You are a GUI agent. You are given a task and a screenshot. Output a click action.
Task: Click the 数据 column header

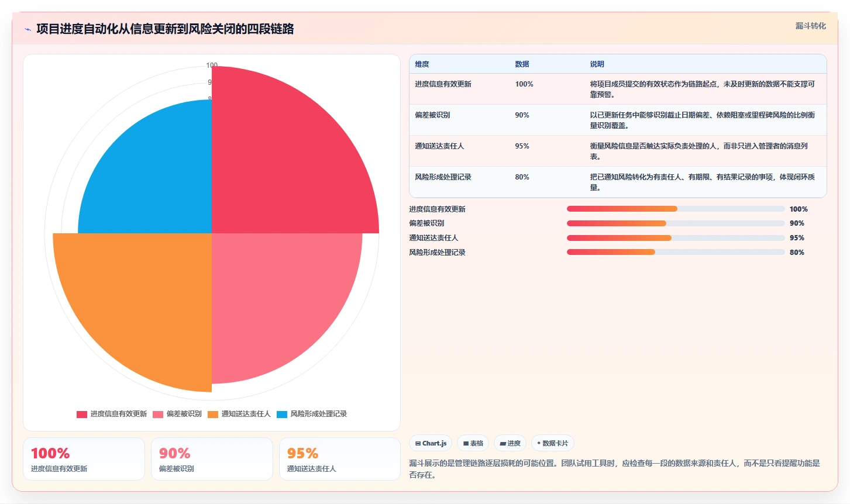(522, 64)
